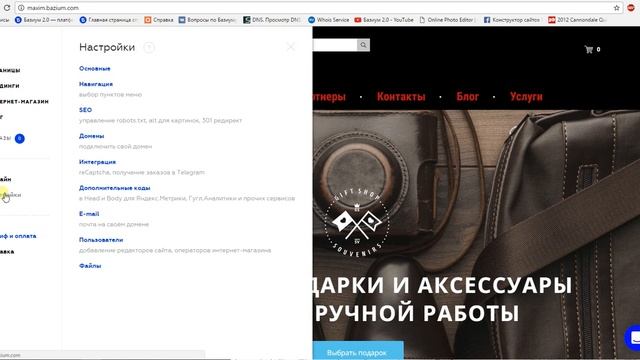Viewport: 640px width, 360px height.
Task: Close the Настройки panel with the X
Action: (x=291, y=47)
